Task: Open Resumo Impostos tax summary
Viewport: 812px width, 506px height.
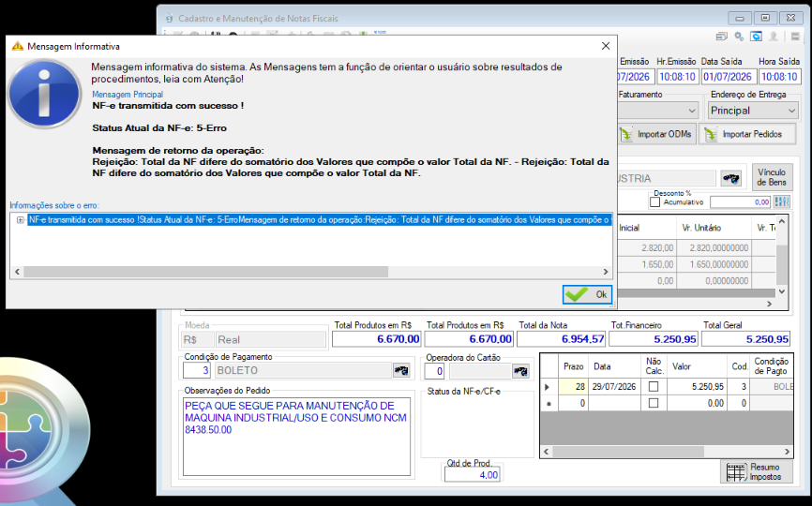Action: 757,471
